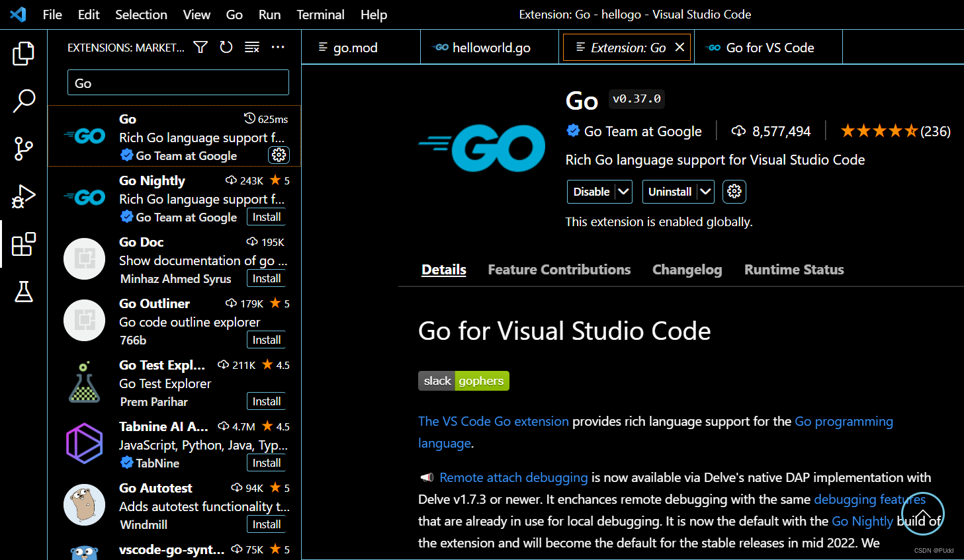Click the Go Team at Google publisher
Screen dimensions: 964x560
pos(642,131)
